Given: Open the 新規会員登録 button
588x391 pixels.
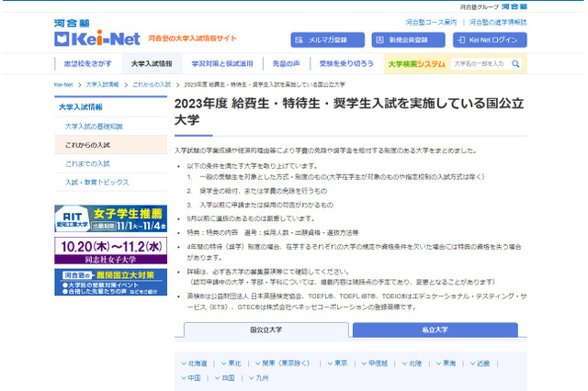Looking at the screenshot, I should [408, 40].
